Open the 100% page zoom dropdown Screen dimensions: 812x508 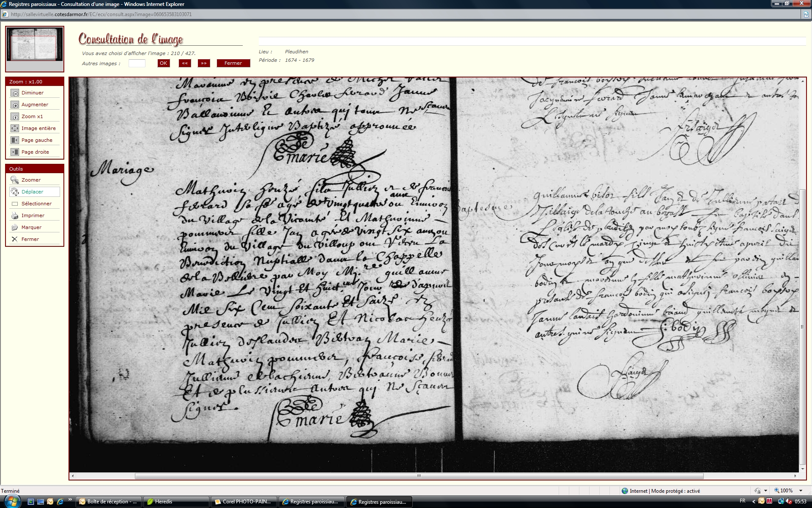pos(801,491)
